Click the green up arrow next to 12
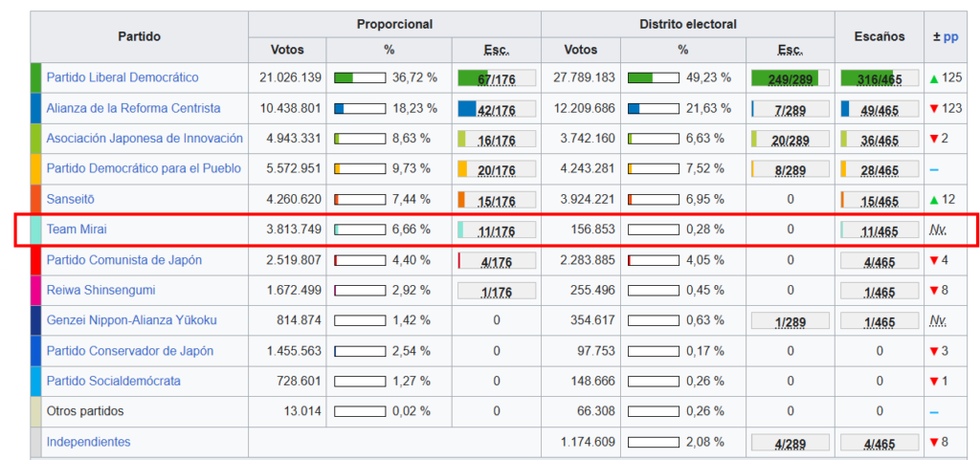This screenshot has width=980, height=460. (934, 200)
